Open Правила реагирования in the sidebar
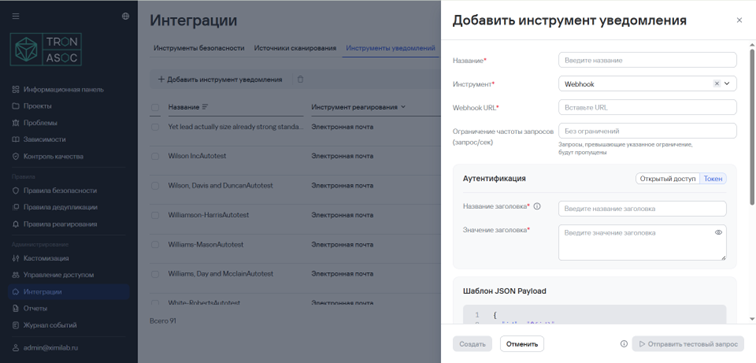 pyautogui.click(x=60, y=224)
